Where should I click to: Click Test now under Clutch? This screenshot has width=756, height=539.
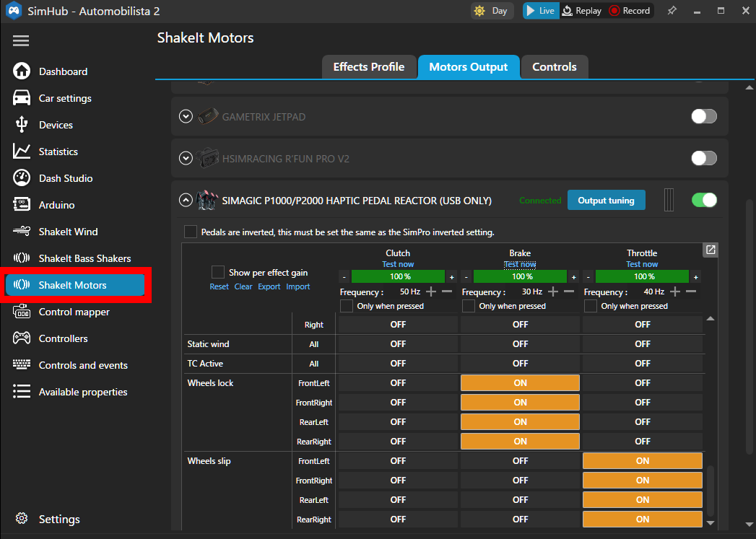(x=398, y=264)
